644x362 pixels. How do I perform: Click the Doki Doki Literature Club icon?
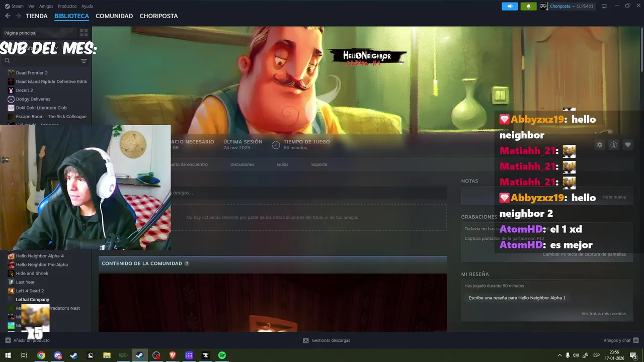click(x=11, y=108)
